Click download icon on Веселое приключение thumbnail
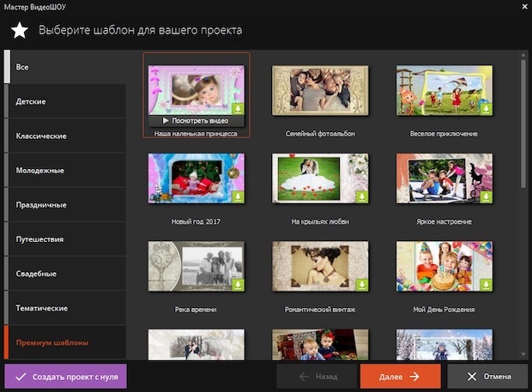 [x=487, y=109]
